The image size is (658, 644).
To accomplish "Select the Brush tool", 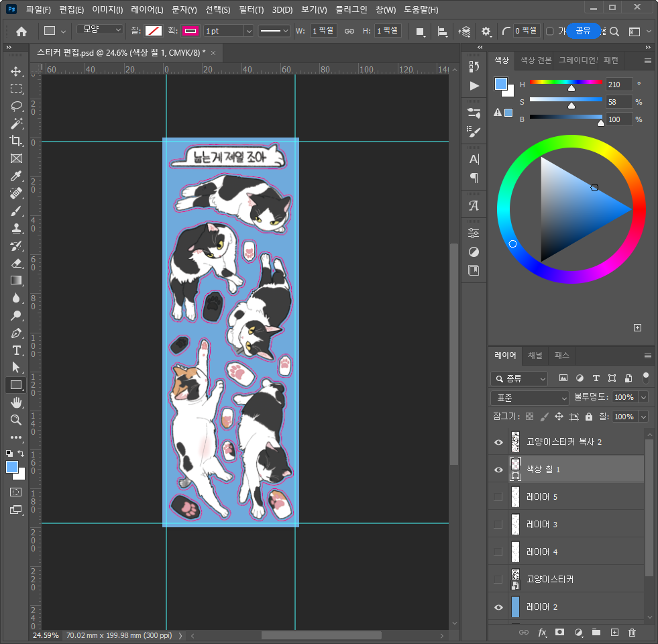I will click(16, 211).
